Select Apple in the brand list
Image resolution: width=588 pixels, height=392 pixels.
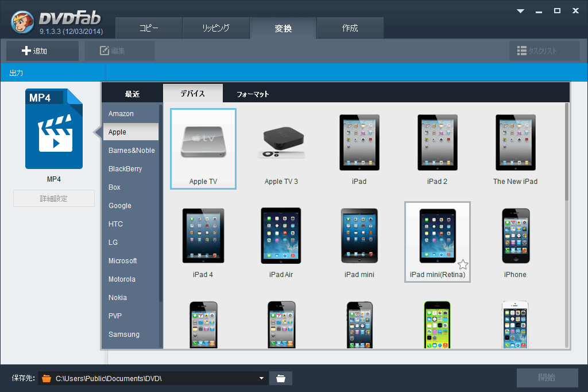coord(131,132)
